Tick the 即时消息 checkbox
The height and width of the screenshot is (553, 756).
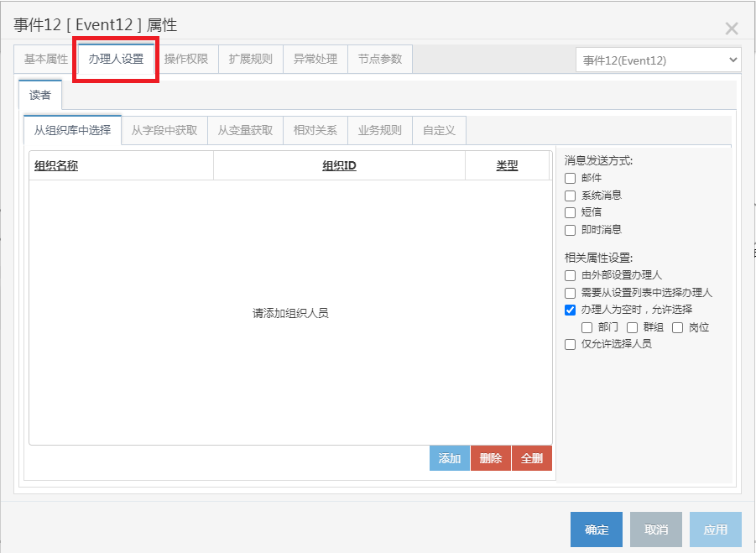click(570, 230)
